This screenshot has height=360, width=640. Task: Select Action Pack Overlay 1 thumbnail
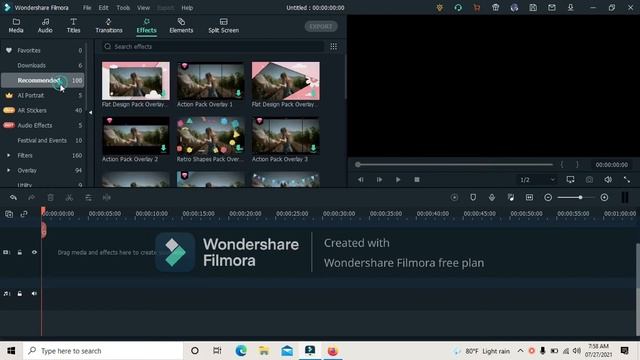click(x=210, y=81)
